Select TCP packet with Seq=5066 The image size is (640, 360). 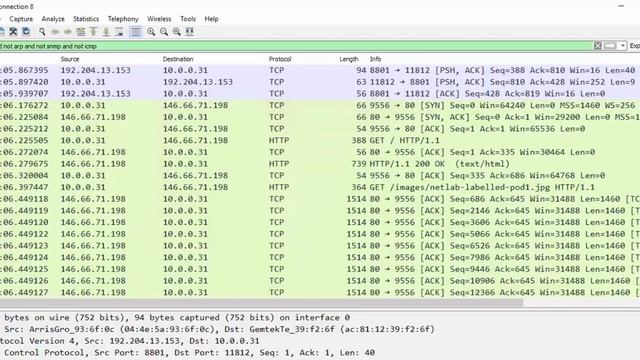click(x=320, y=234)
